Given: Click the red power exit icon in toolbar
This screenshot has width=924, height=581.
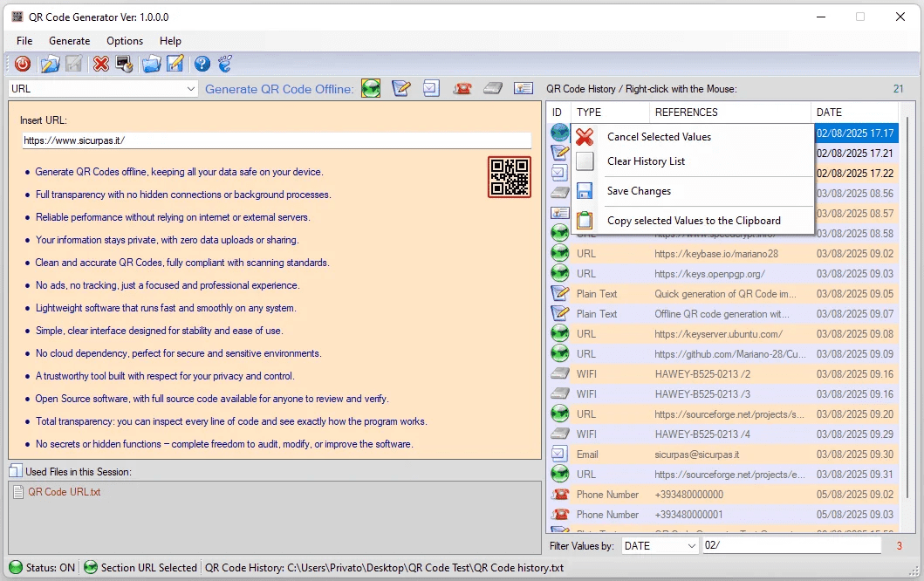Looking at the screenshot, I should [23, 64].
